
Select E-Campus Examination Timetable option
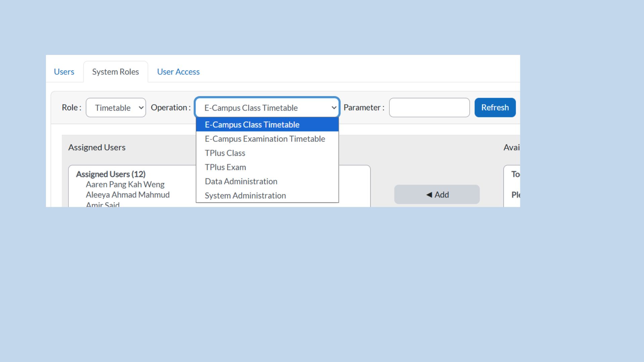click(x=265, y=139)
